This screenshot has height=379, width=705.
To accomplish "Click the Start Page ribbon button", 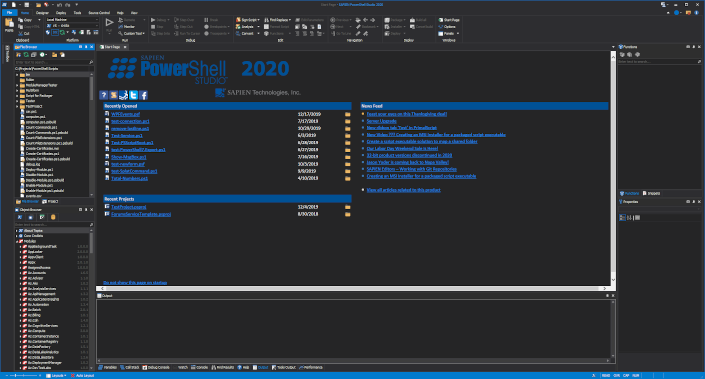I will (449, 20).
